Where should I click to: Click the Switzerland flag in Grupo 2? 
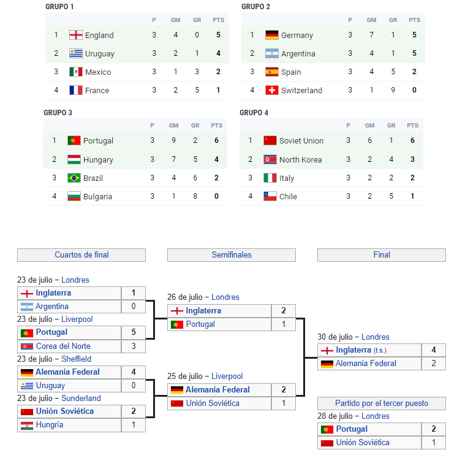272,90
